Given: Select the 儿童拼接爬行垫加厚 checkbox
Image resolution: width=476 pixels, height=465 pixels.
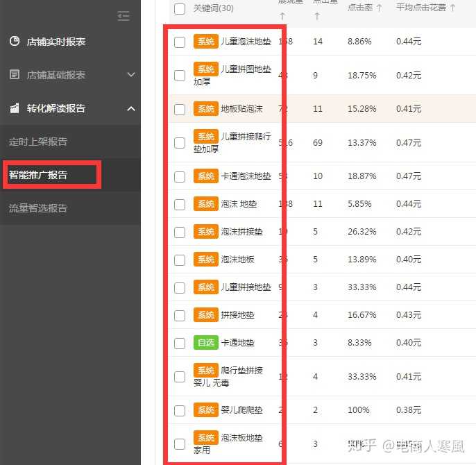Looking at the screenshot, I should click(180, 143).
